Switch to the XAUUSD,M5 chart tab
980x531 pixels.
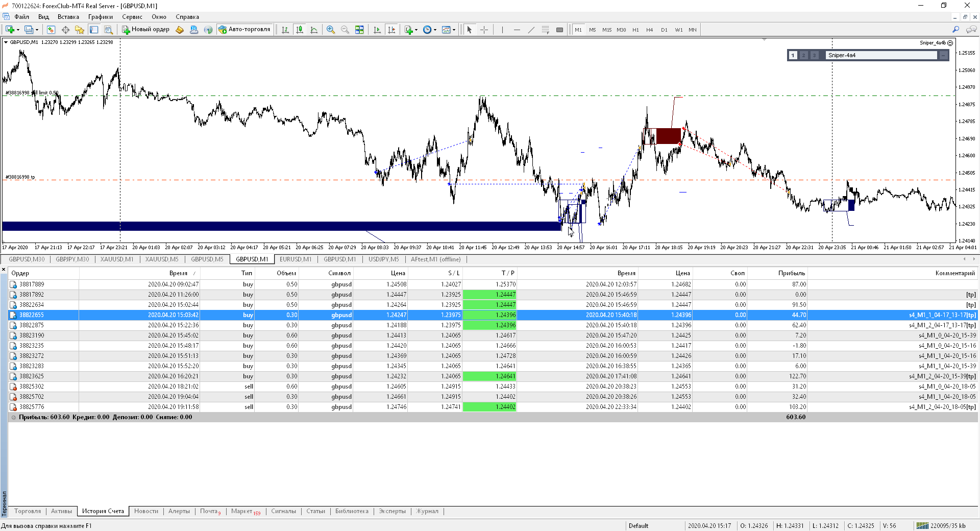click(x=161, y=259)
